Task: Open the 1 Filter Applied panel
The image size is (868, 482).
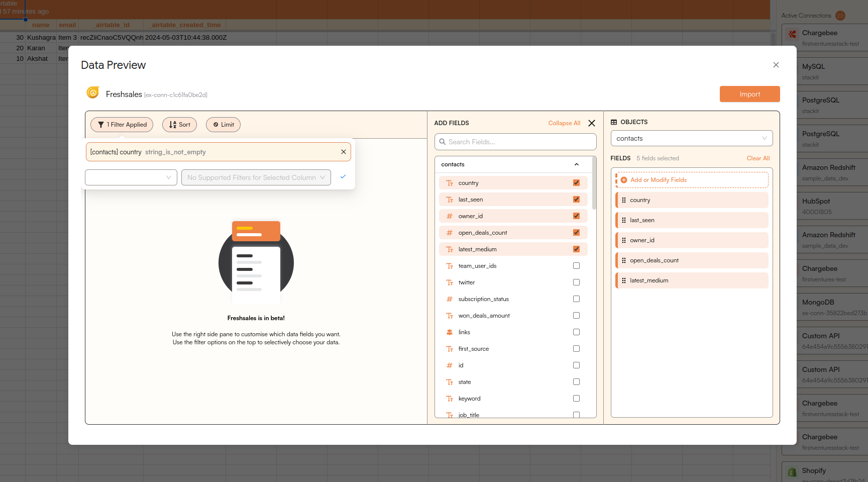Action: [122, 125]
